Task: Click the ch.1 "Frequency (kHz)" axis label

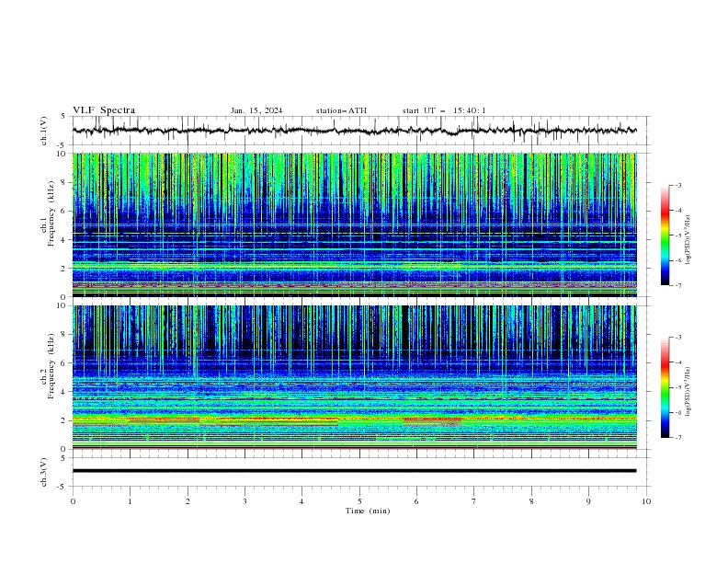Action: (51, 213)
